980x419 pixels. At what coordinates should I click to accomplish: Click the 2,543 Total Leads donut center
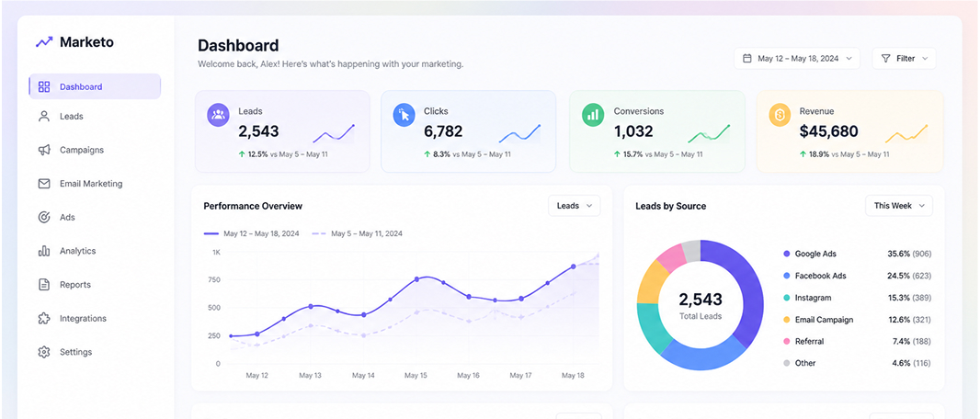[x=700, y=305]
